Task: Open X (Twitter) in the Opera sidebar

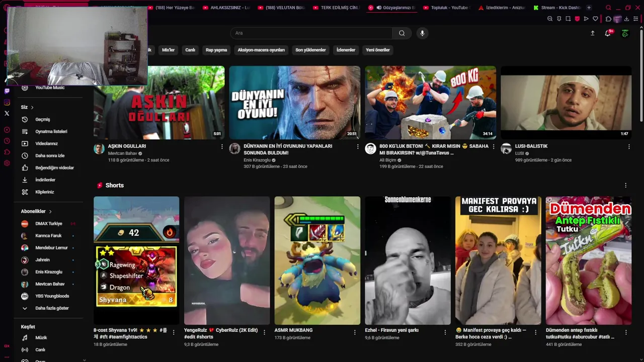Action: (7, 113)
